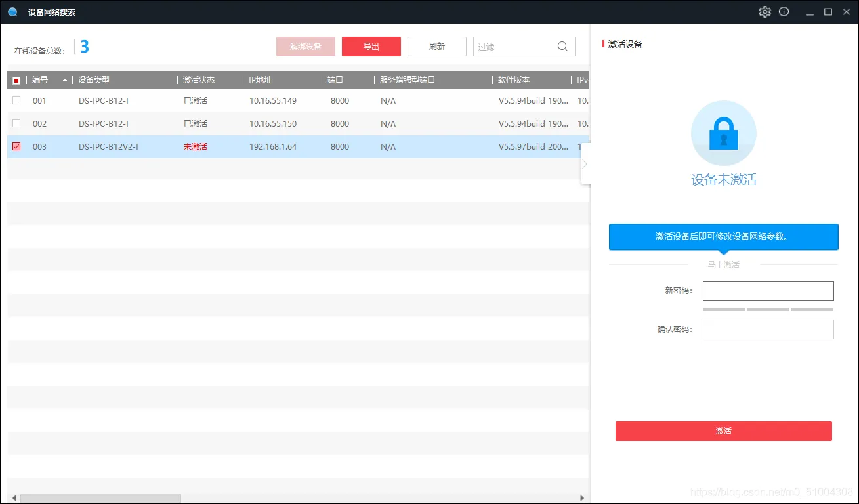
Task: Click the 刷新 button
Action: 437,47
